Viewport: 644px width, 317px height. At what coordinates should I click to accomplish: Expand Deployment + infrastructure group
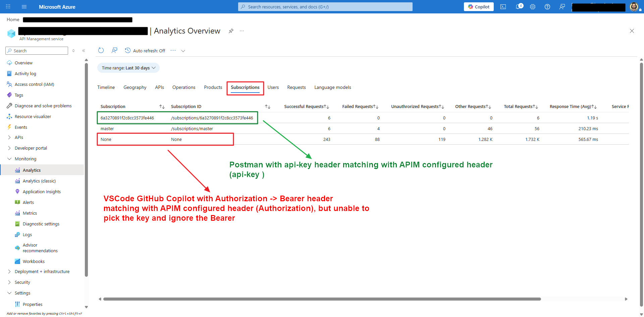point(9,271)
